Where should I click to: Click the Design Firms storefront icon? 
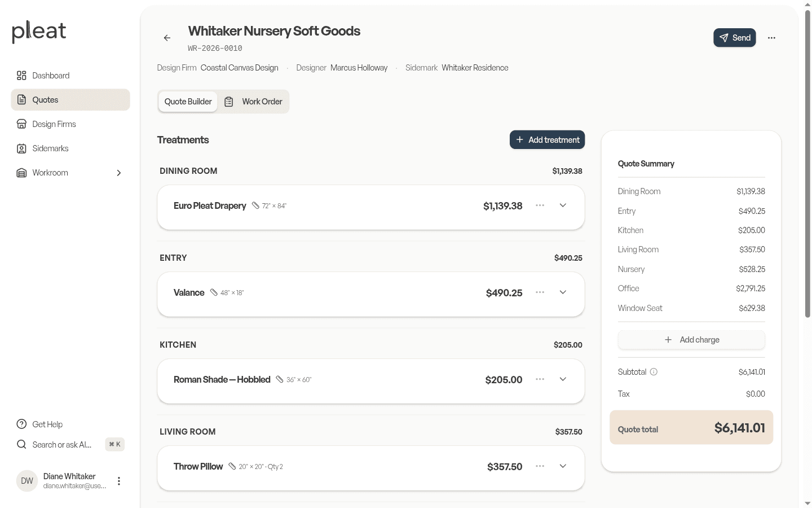(21, 124)
